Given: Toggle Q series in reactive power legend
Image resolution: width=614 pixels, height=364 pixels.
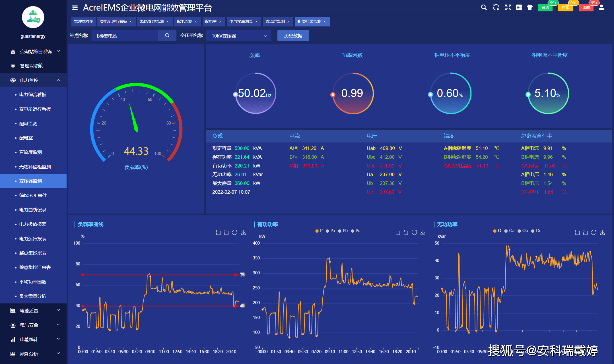Looking at the screenshot, I should [x=497, y=231].
